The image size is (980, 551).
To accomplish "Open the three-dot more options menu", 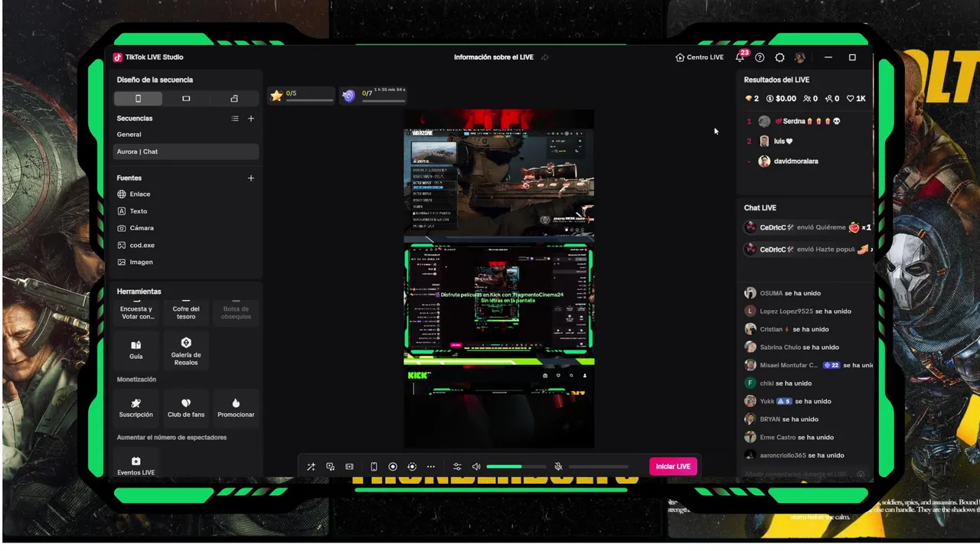I will pos(431,467).
